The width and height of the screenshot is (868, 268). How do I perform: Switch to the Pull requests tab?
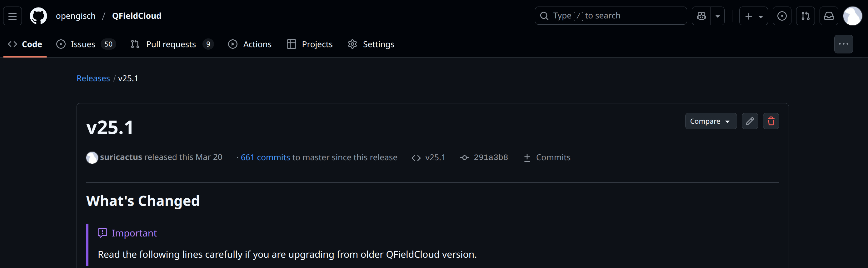(x=172, y=44)
